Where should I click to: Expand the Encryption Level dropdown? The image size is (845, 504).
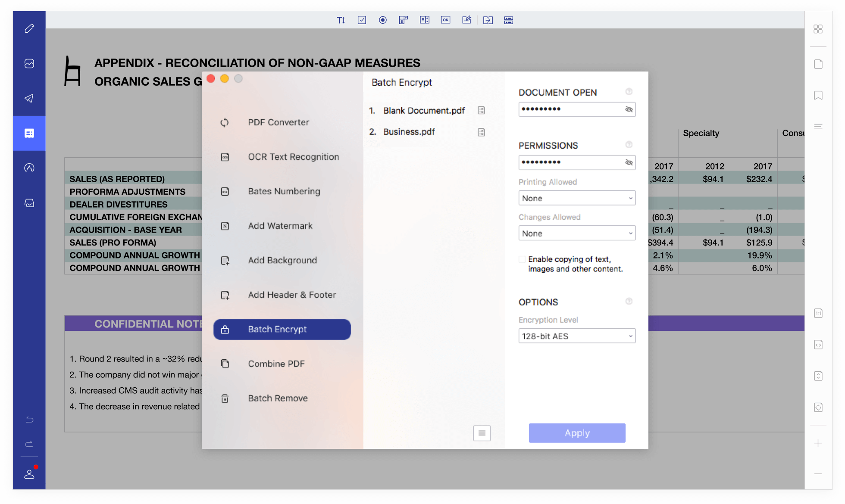pos(577,336)
